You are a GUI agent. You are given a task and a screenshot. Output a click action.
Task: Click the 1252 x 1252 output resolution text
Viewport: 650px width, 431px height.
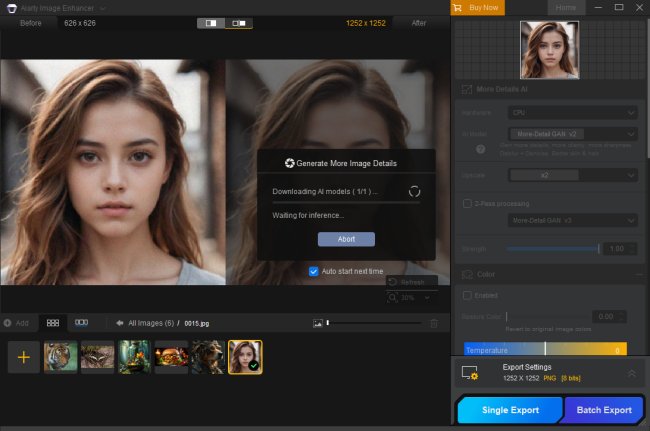(366, 23)
